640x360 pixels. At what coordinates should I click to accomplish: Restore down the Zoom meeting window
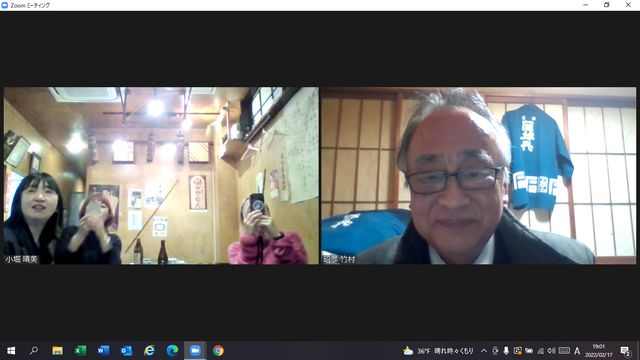coord(607,5)
